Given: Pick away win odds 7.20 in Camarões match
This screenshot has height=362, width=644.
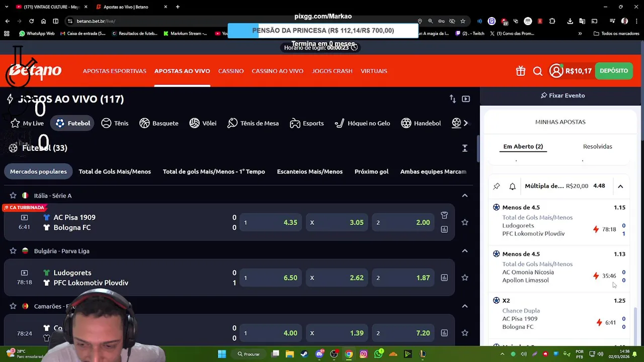Looking at the screenshot, I should tap(403, 333).
